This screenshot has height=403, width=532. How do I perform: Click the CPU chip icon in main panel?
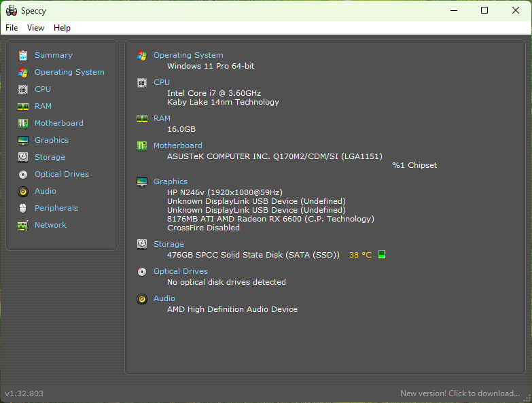pyautogui.click(x=142, y=82)
